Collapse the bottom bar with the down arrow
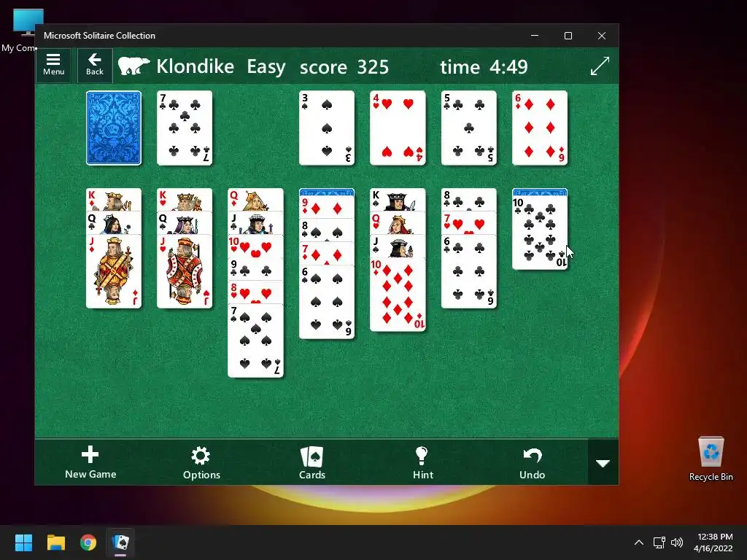The width and height of the screenshot is (747, 560). point(603,463)
